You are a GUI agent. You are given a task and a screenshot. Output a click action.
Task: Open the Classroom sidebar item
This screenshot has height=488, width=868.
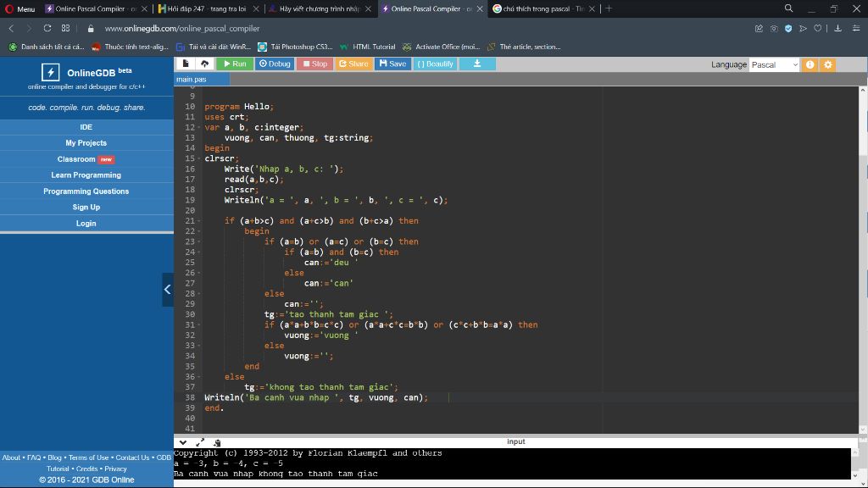(86, 158)
